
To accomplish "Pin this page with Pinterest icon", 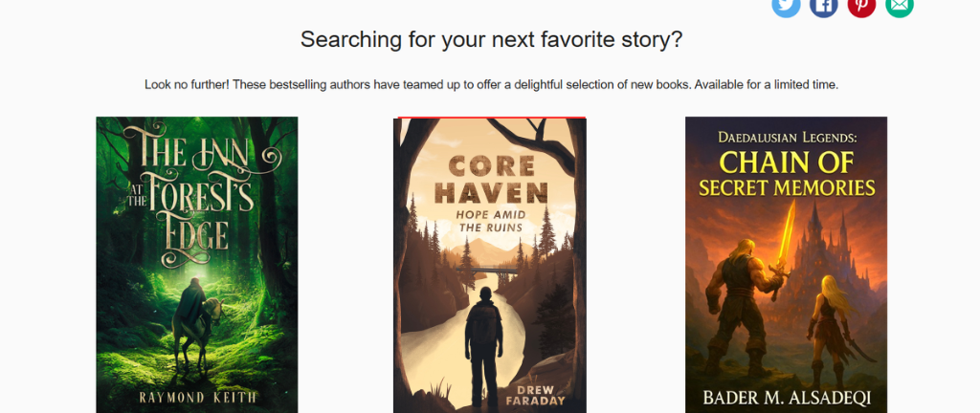I will pos(861,6).
